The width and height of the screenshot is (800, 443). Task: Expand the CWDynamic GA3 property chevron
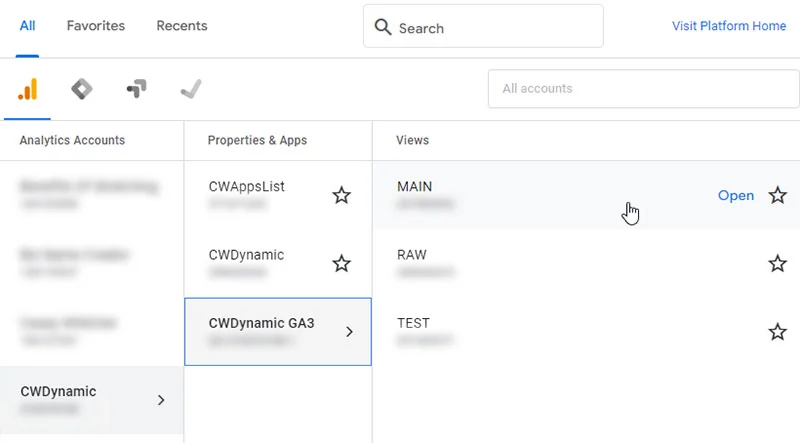tap(349, 332)
